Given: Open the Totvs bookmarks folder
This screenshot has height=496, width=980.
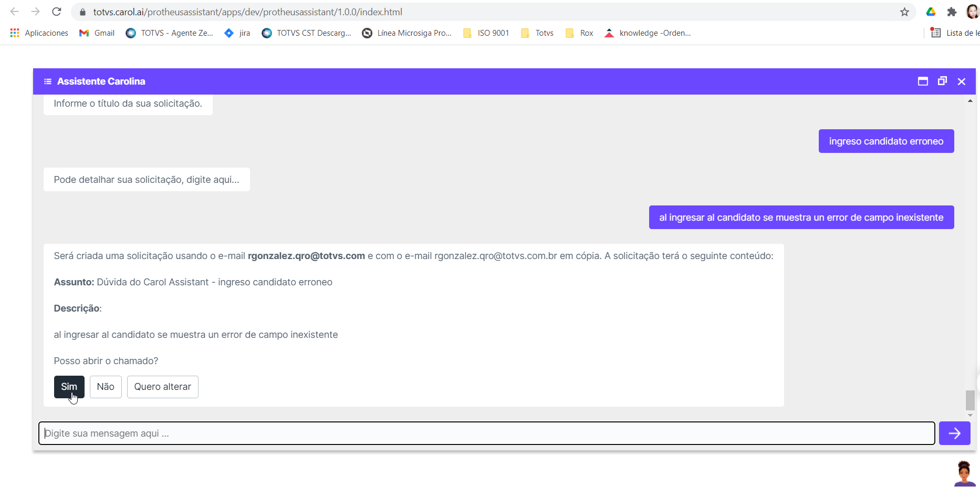Looking at the screenshot, I should pyautogui.click(x=537, y=33).
